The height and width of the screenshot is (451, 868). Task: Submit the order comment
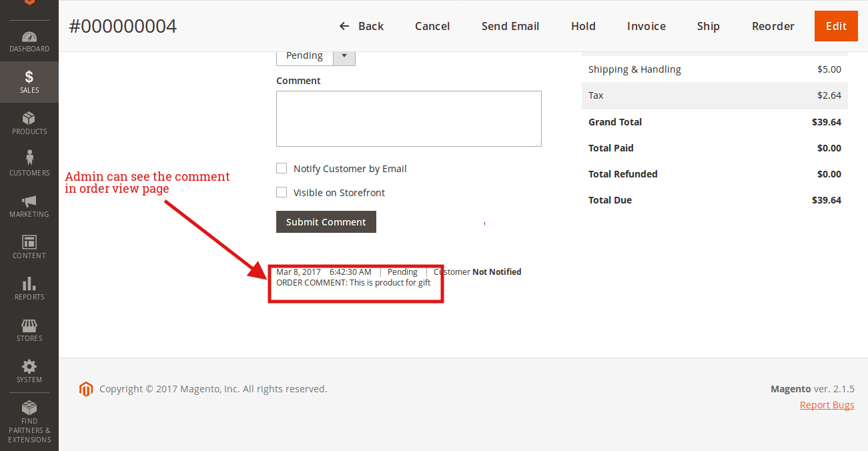click(x=326, y=221)
